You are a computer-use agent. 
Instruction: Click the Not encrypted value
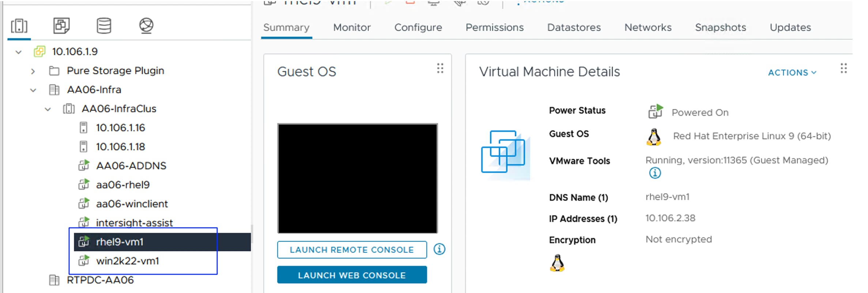point(679,240)
